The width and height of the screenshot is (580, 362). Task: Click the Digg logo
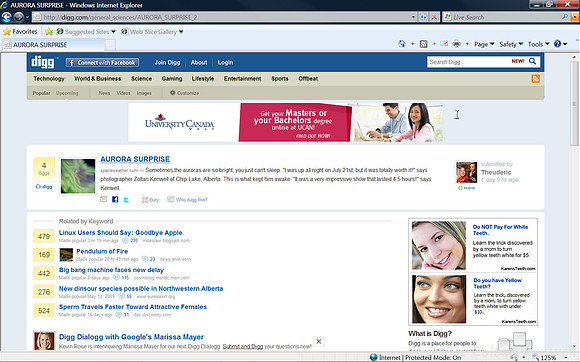coord(43,62)
